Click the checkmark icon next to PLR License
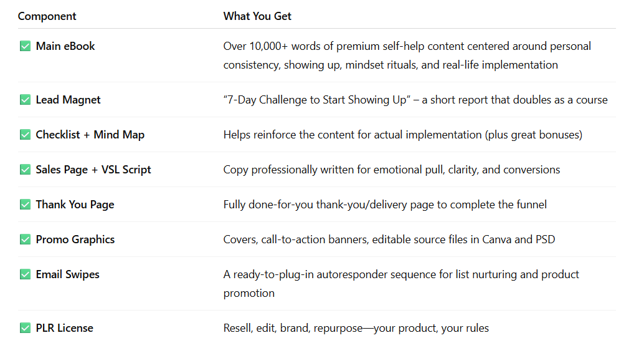Screen dimensions: 644x348 25,328
